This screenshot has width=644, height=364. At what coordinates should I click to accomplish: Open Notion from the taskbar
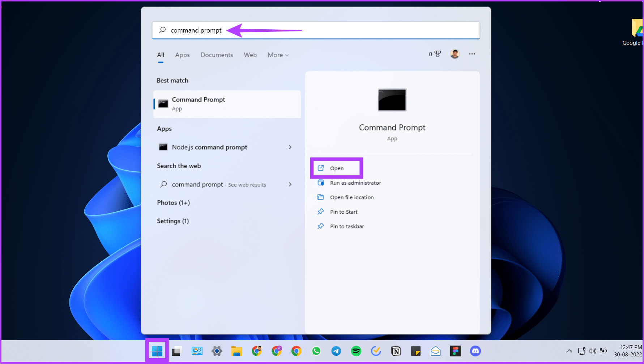pyautogui.click(x=396, y=351)
